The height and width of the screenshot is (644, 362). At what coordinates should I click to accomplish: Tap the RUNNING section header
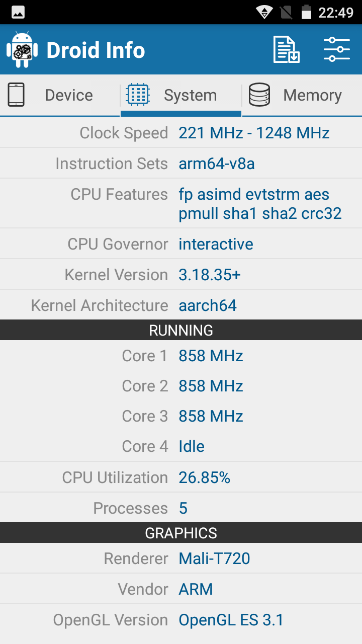[x=181, y=330]
